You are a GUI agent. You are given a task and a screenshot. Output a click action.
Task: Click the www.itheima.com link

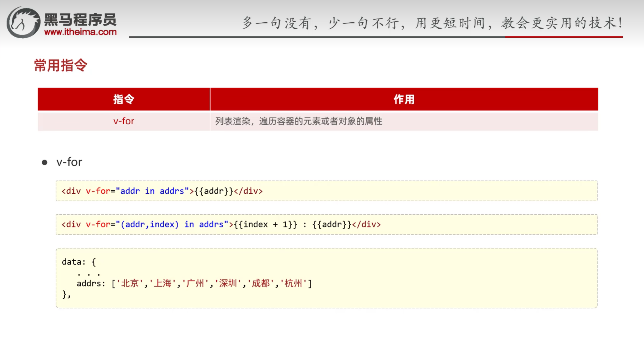80,32
